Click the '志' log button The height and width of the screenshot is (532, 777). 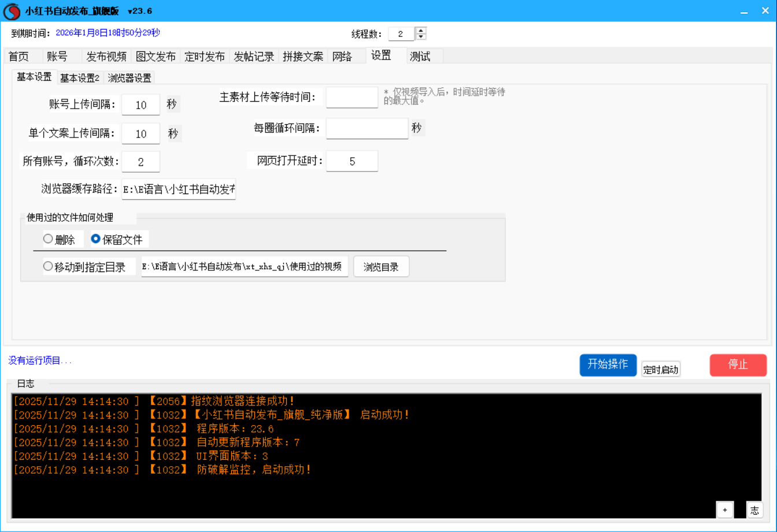pyautogui.click(x=754, y=509)
